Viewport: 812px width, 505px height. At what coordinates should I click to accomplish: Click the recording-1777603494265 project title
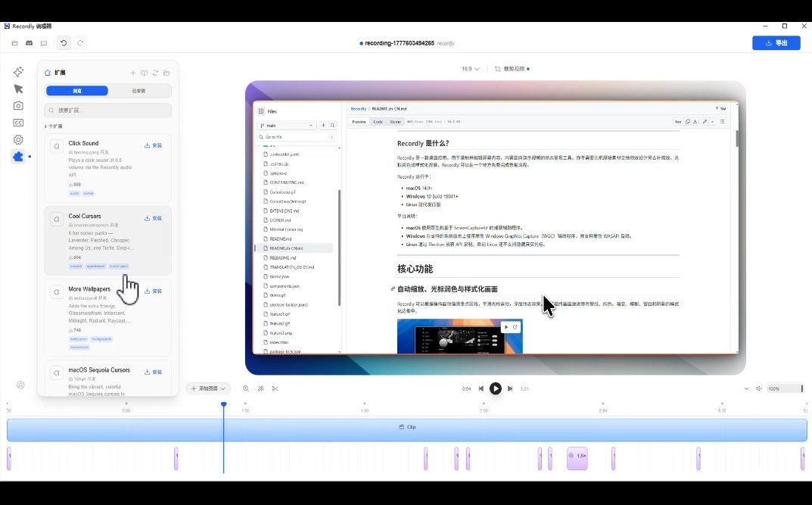click(400, 43)
